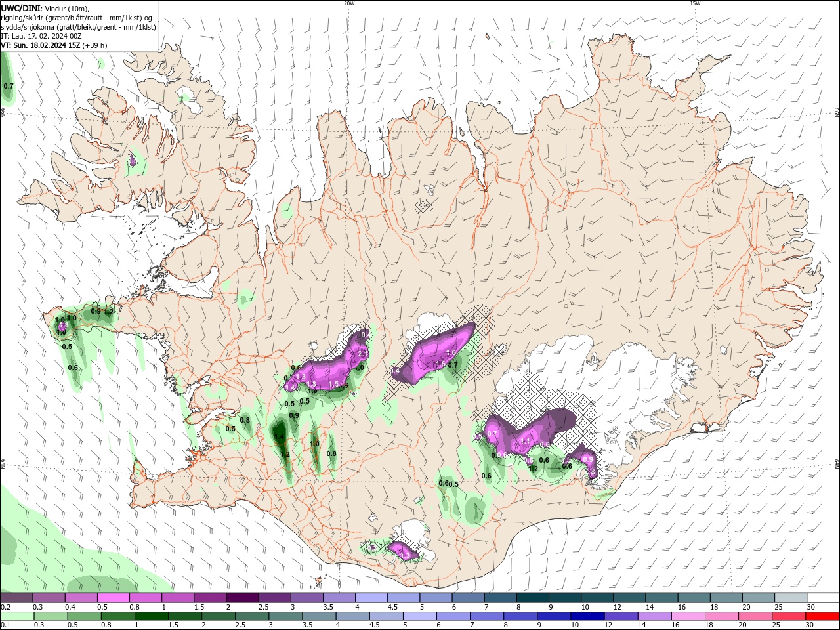This screenshot has width=840, height=630.
Task: Click 'UWC/DINI' bold title text
Action: 20,8
